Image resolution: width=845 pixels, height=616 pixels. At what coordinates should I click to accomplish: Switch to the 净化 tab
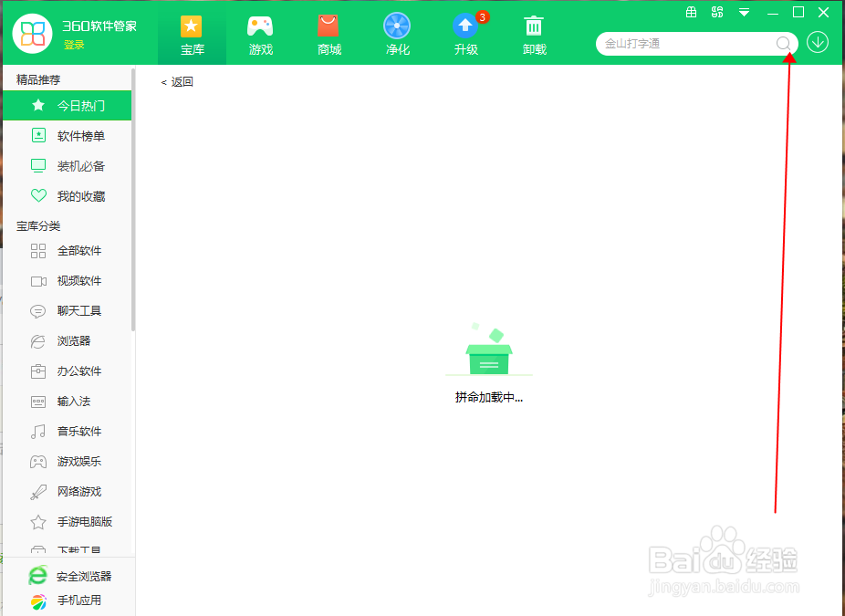click(x=397, y=35)
